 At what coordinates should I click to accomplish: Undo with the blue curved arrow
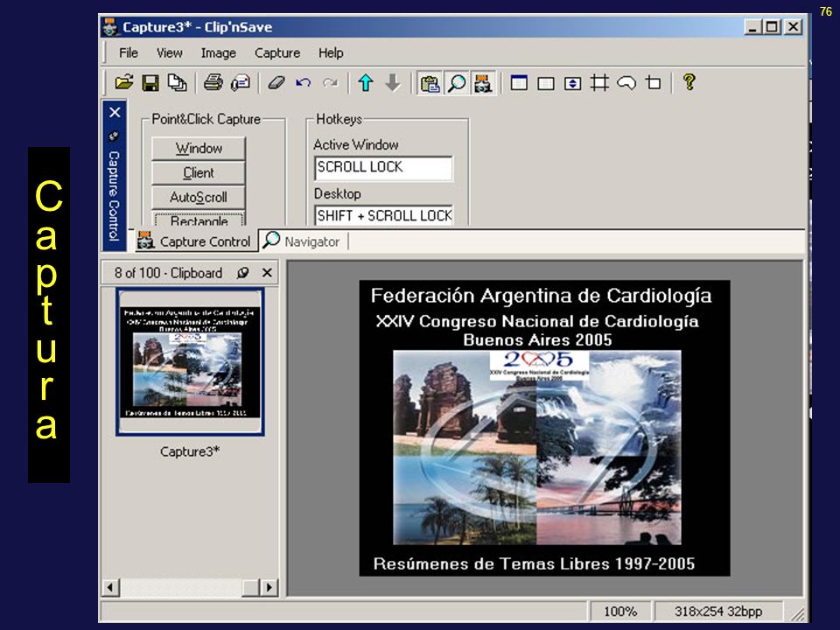coord(304,82)
